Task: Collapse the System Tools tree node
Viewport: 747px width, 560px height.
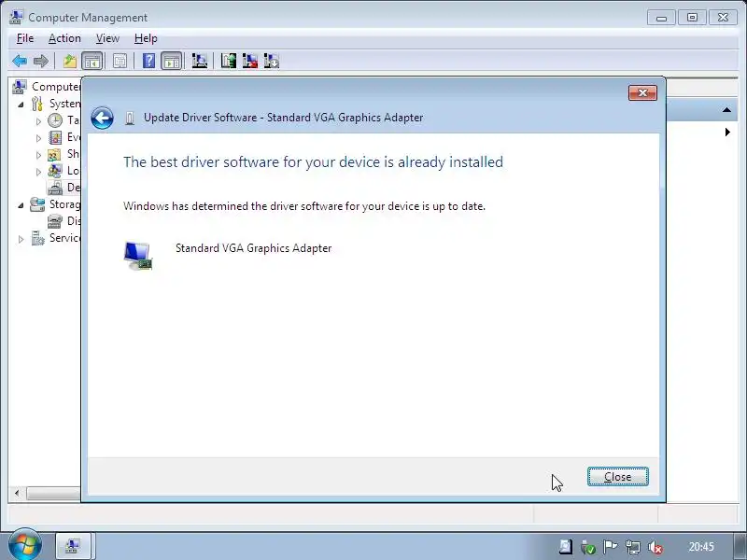Action: pyautogui.click(x=21, y=104)
